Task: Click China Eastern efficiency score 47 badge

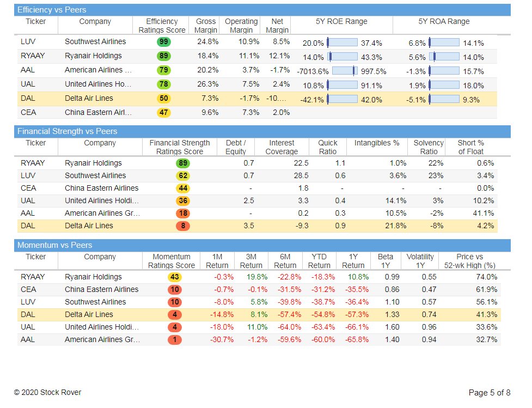Action: click(163, 112)
